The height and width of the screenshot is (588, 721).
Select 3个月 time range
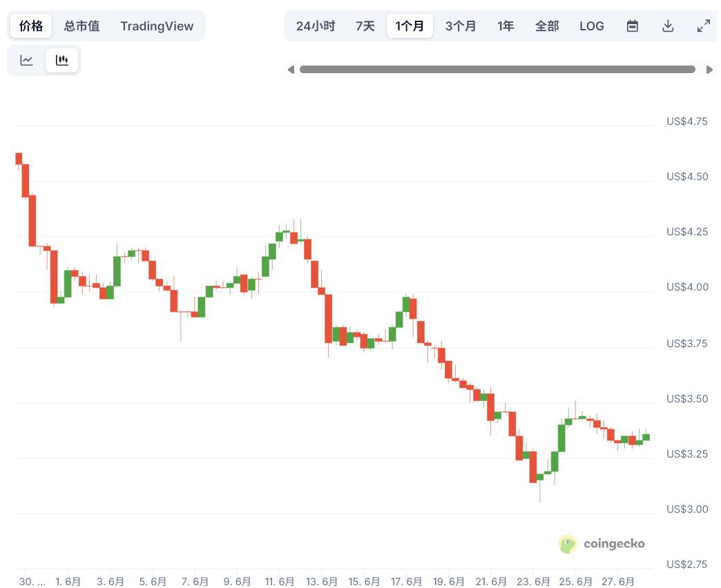pos(461,26)
